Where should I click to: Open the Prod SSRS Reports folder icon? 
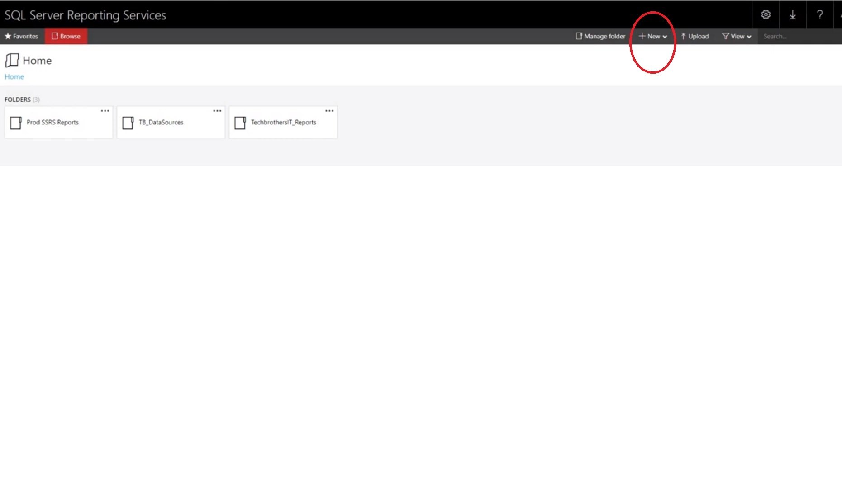click(17, 122)
